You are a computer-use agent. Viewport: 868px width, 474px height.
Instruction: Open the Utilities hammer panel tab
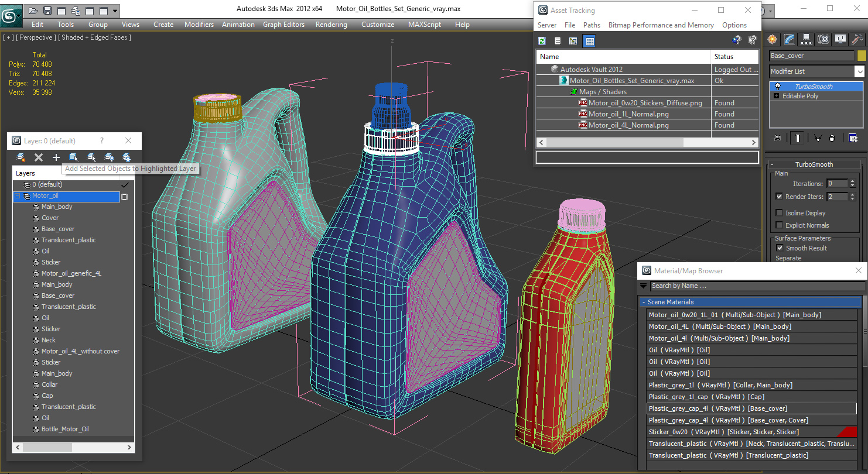click(x=857, y=39)
